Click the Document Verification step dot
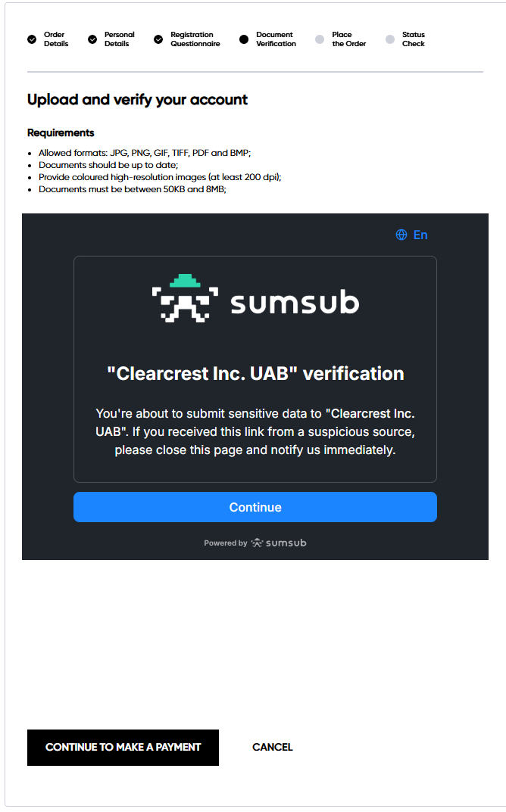The width and height of the screenshot is (506, 812). click(x=244, y=39)
